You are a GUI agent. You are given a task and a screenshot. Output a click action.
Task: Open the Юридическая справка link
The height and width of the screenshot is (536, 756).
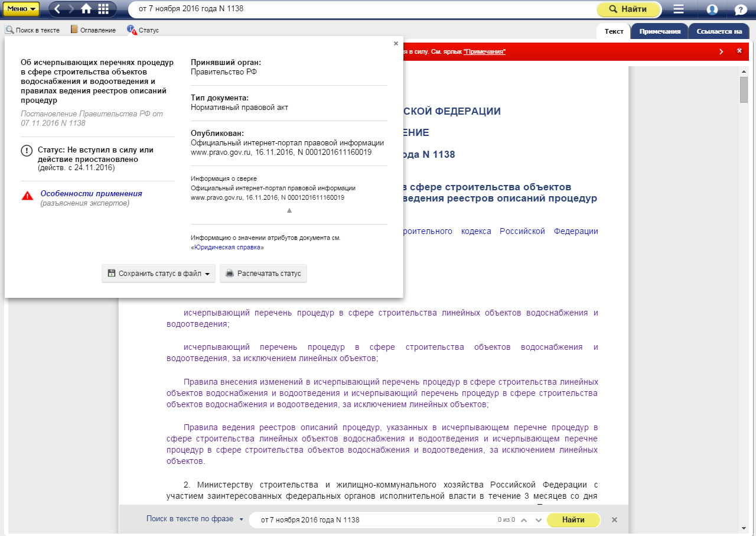pyautogui.click(x=227, y=248)
